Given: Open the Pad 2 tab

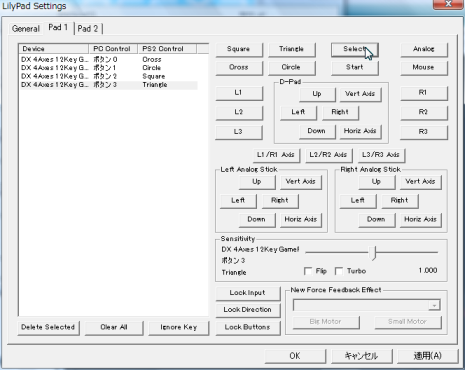Looking at the screenshot, I should [x=88, y=29].
